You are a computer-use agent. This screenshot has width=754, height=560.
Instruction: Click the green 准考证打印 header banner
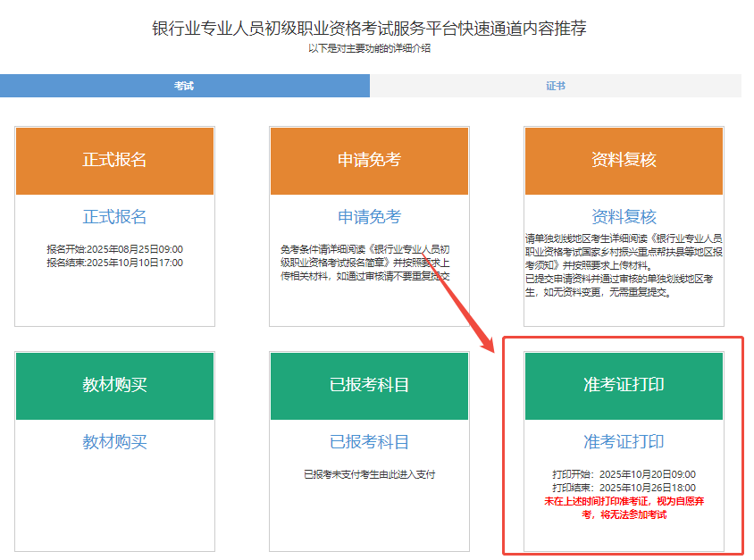(x=624, y=386)
